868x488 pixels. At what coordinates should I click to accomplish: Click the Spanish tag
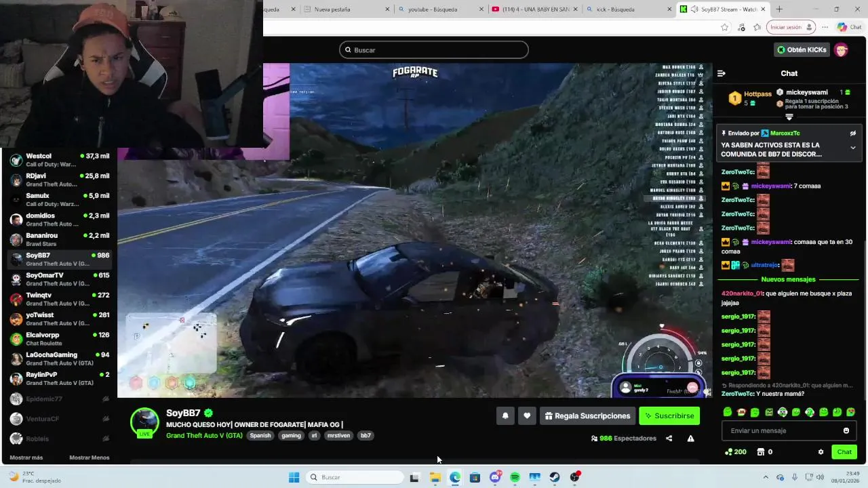(260, 436)
